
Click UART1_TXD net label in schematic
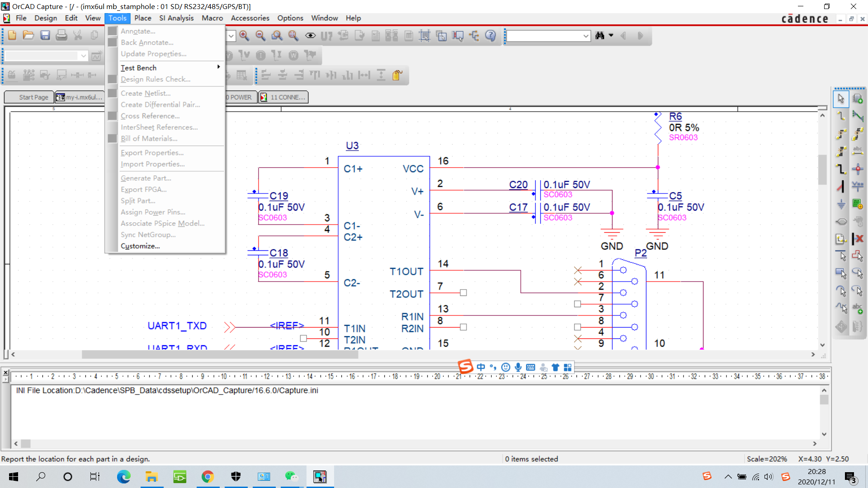(x=177, y=326)
